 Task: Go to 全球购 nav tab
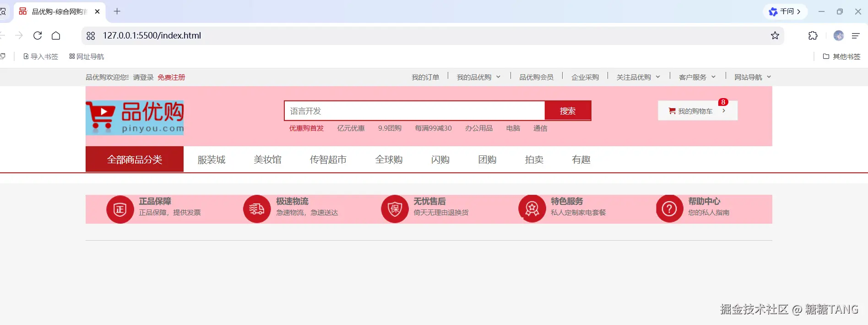tap(389, 160)
